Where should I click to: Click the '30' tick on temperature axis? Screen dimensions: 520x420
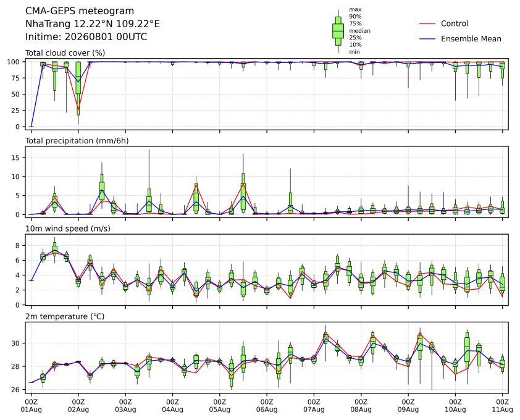[16, 343]
